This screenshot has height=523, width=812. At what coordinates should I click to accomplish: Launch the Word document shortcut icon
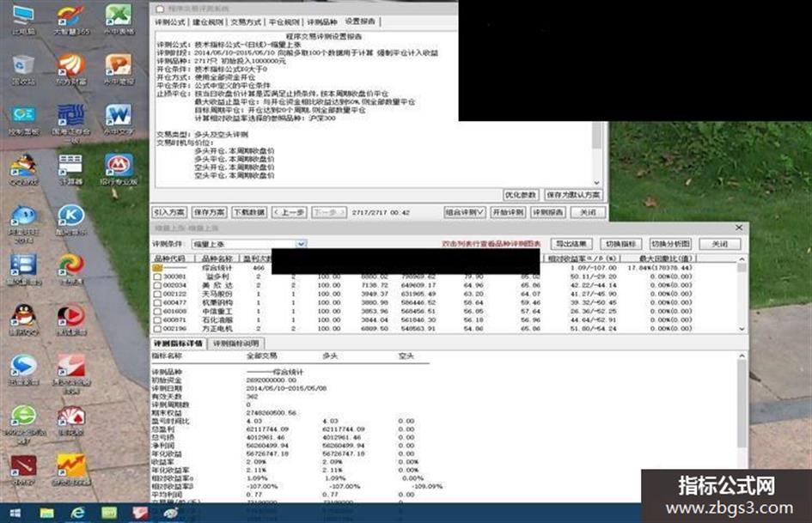click(x=119, y=120)
